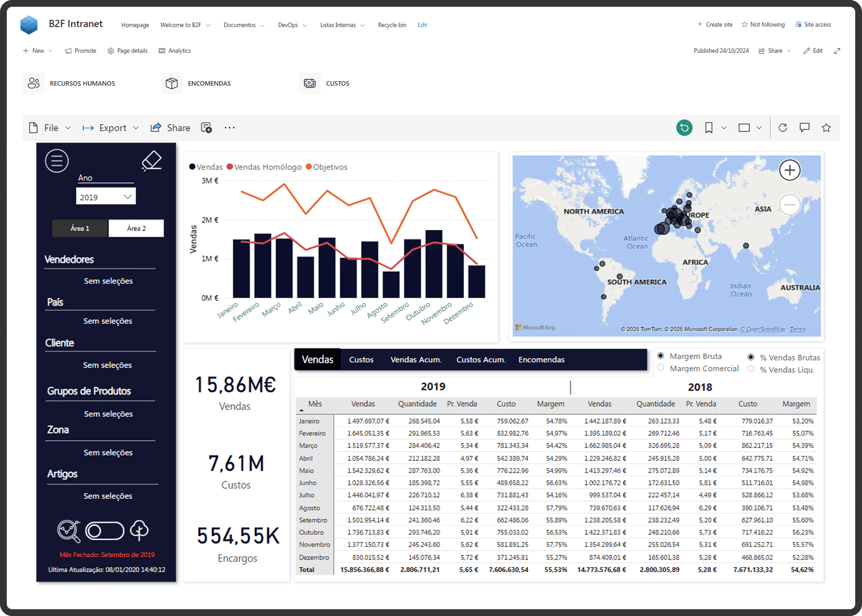The height and width of the screenshot is (616, 862).
Task: Click the view layout rectangle icon
Action: (744, 128)
